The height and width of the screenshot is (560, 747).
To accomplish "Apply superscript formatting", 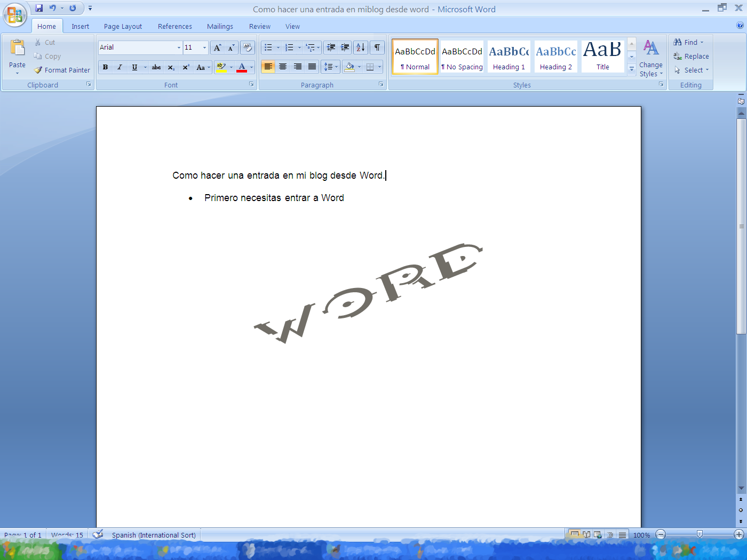I will pos(186,67).
